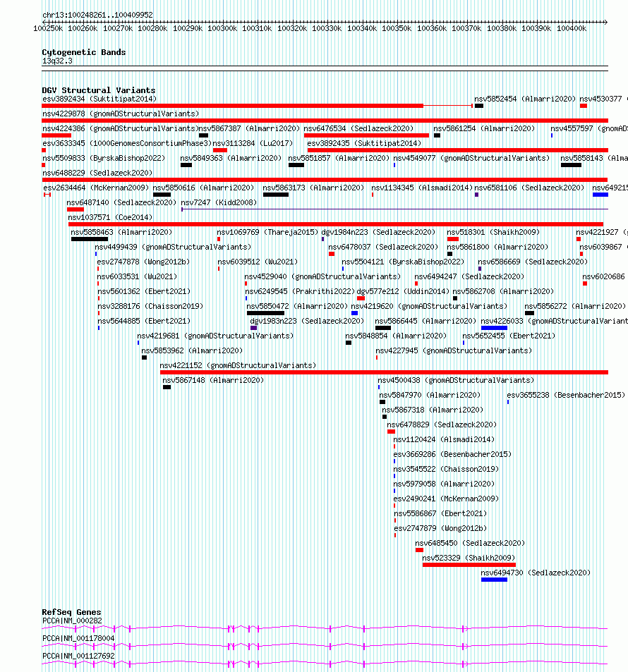
Task: Select the dgv577e212 (Uddin2014) label
Action: (403, 291)
